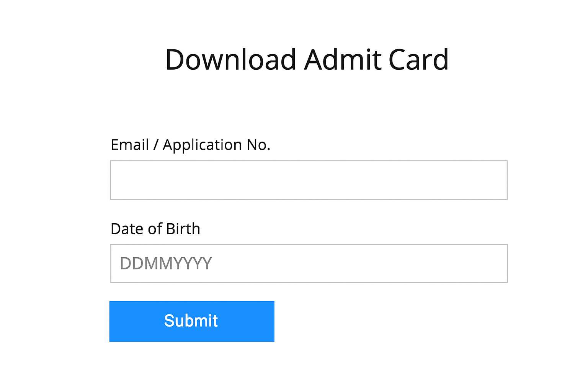Hit Submit below the Date of Birth field
Image resolution: width=588 pixels, height=392 pixels.
191,321
